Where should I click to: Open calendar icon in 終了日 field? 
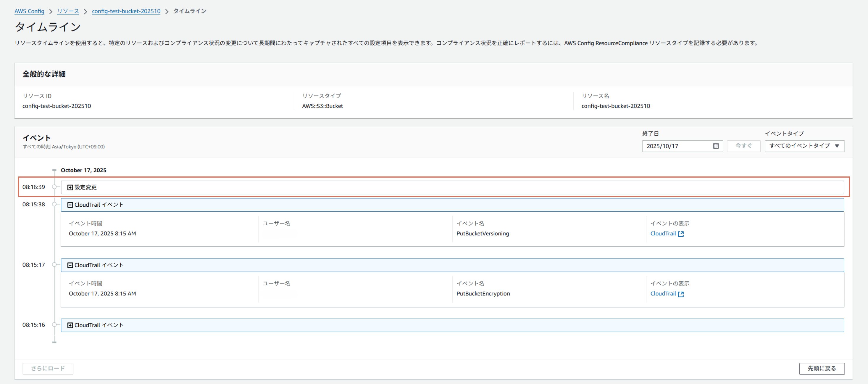pyautogui.click(x=716, y=146)
